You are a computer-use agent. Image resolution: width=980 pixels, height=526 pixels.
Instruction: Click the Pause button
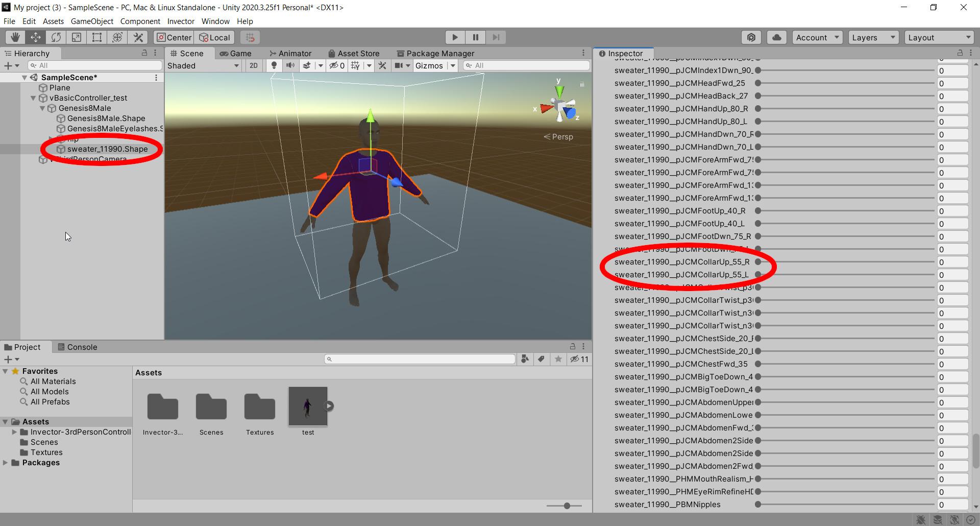point(475,37)
